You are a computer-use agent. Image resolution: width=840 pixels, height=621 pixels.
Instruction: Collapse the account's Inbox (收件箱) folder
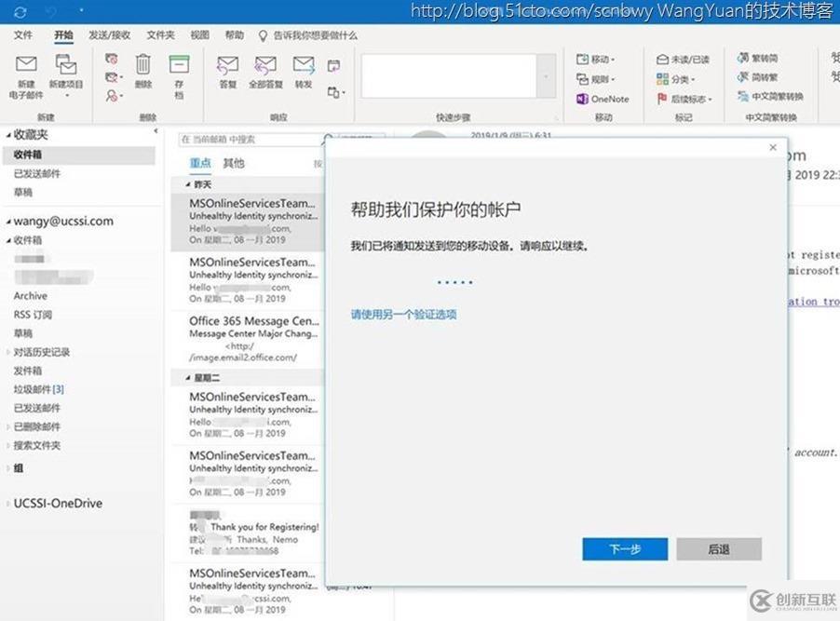[x=8, y=240]
